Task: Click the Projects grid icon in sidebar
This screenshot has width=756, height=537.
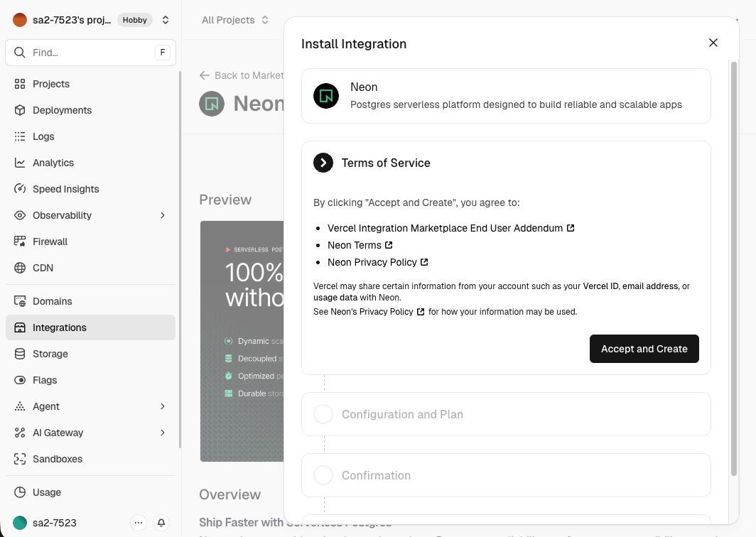Action: (x=20, y=84)
